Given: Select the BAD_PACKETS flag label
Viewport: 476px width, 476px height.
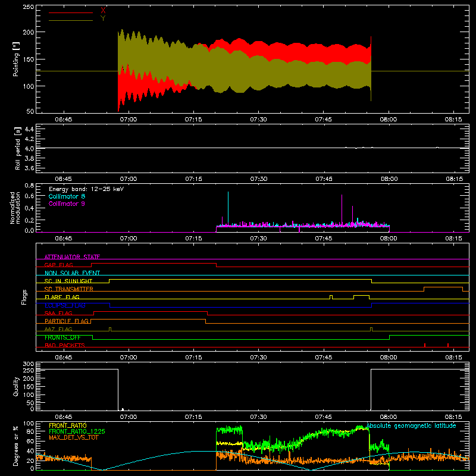Looking at the screenshot, I should [x=65, y=345].
